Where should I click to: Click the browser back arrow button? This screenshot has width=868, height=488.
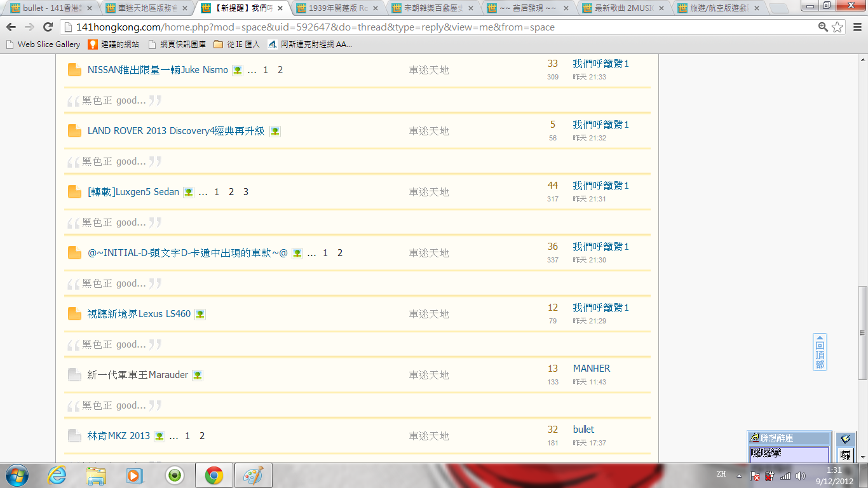11,27
